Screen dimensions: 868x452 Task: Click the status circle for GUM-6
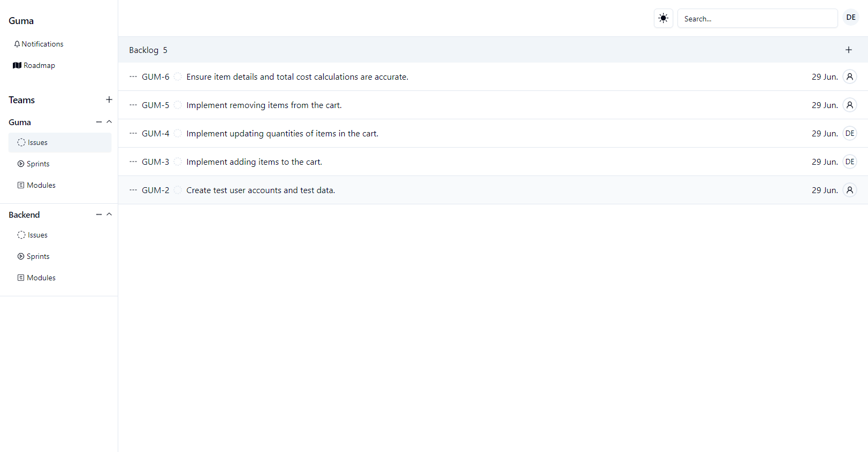pos(178,77)
